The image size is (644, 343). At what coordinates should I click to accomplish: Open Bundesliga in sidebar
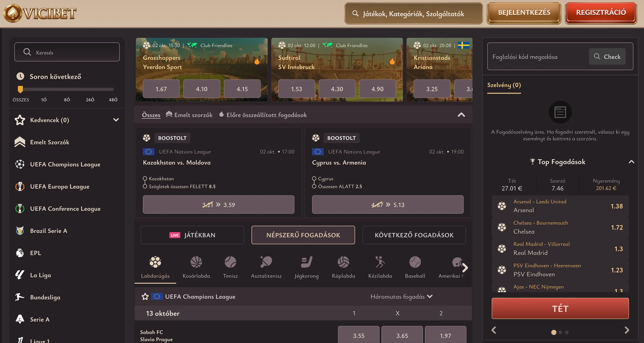(x=37, y=297)
